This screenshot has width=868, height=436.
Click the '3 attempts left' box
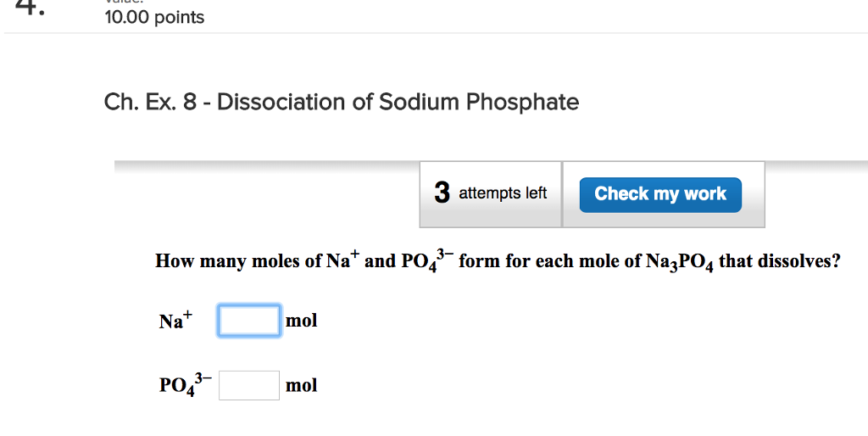[x=491, y=194]
